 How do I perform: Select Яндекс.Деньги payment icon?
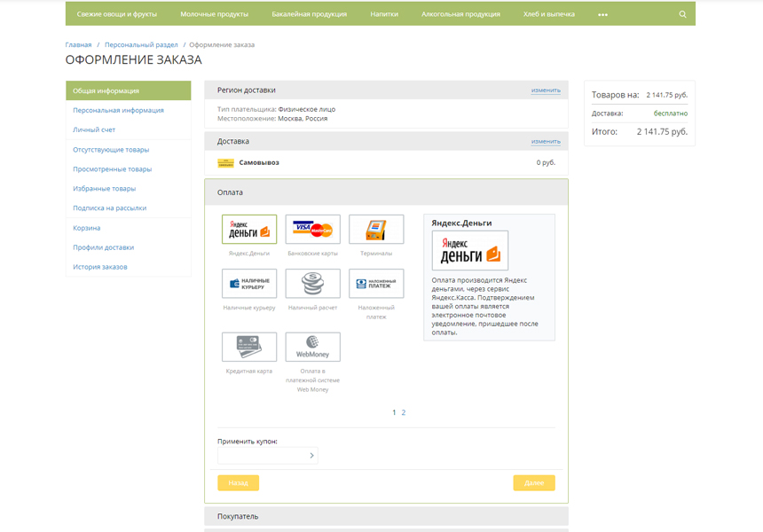249,230
